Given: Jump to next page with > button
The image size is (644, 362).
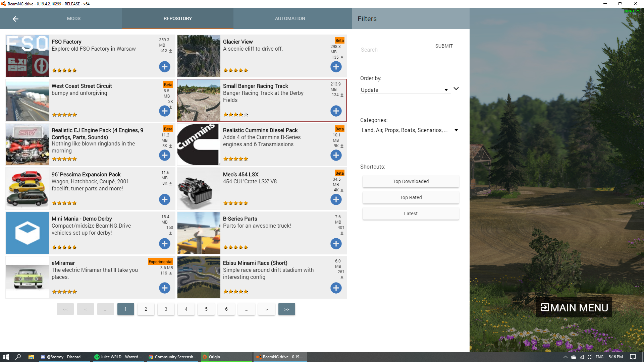Looking at the screenshot, I should pos(266,309).
